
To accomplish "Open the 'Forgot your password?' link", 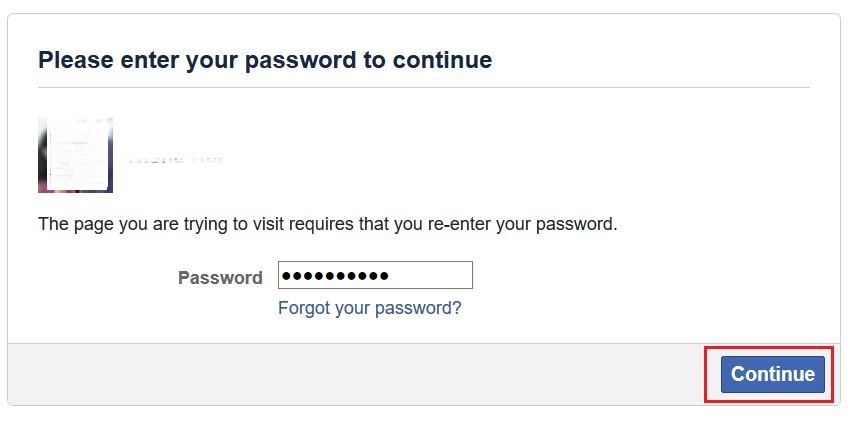I will [369, 308].
